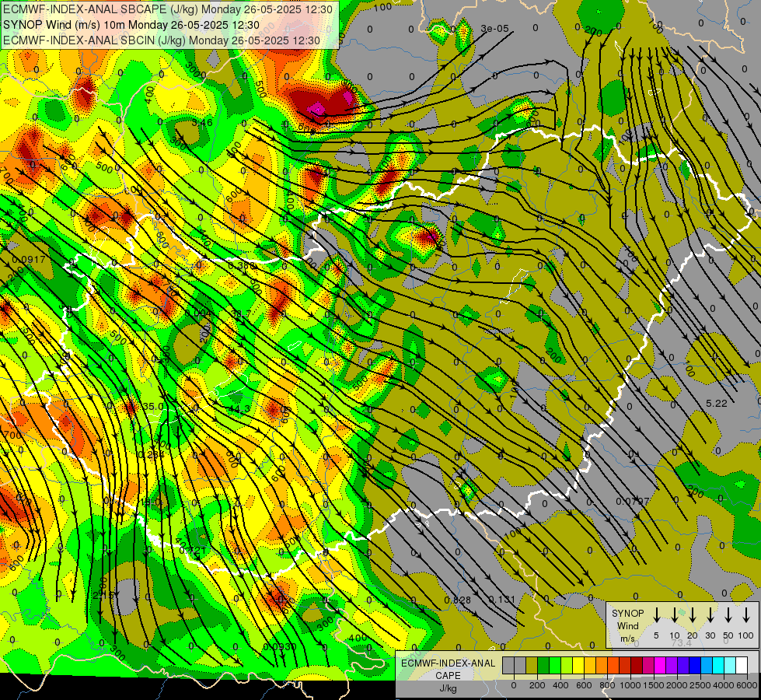Click the 200 tick label on CAPE scale
This screenshot has height=700, width=761.
click(537, 685)
